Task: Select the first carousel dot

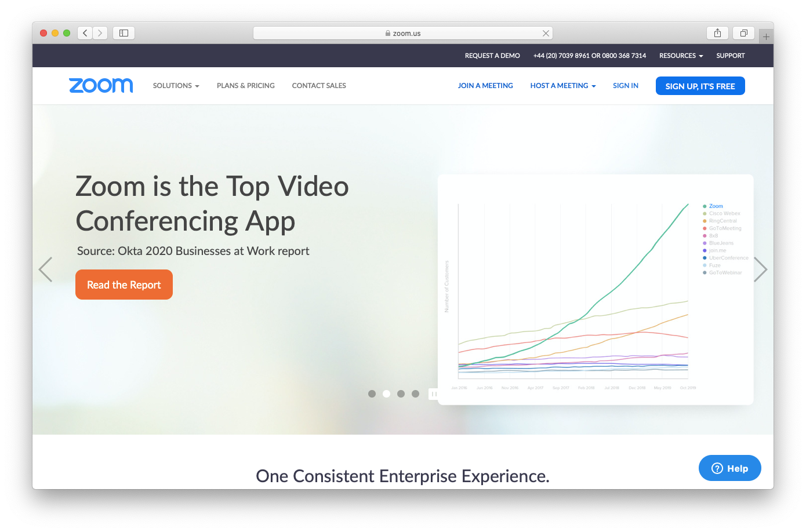Action: 372,394
